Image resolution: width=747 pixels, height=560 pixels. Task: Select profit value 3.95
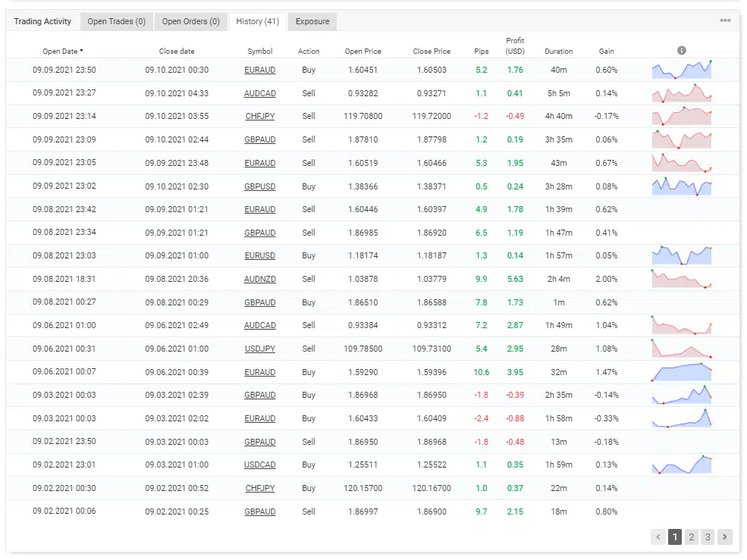coord(515,372)
